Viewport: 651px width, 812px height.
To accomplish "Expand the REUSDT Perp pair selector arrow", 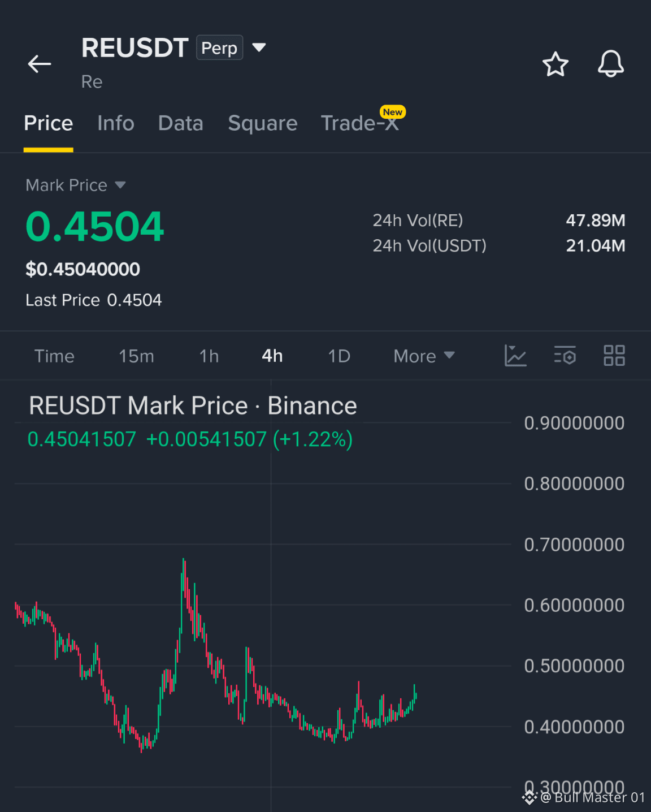I will (259, 47).
